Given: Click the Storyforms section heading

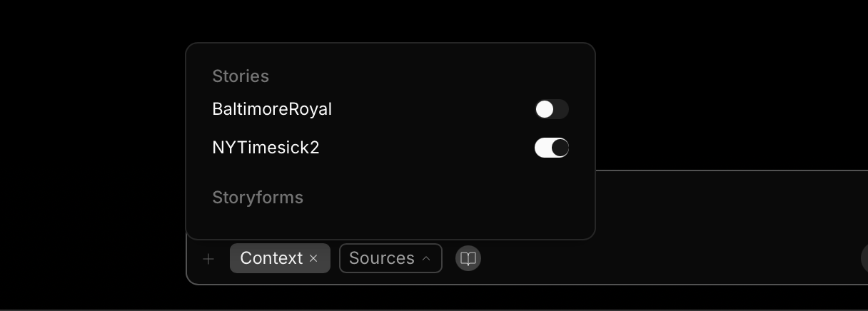Looking at the screenshot, I should coord(258,198).
